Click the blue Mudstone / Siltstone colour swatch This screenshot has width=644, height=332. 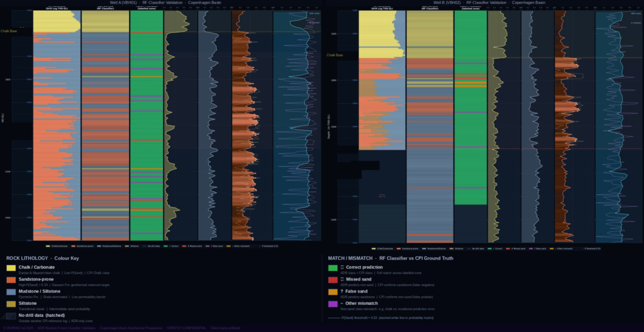pyautogui.click(x=11, y=292)
